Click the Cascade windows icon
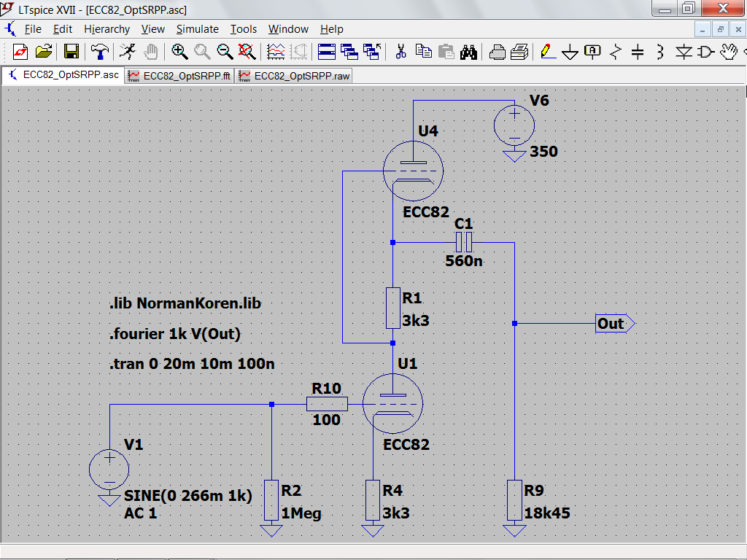Screen dimensions: 747x560 point(349,52)
